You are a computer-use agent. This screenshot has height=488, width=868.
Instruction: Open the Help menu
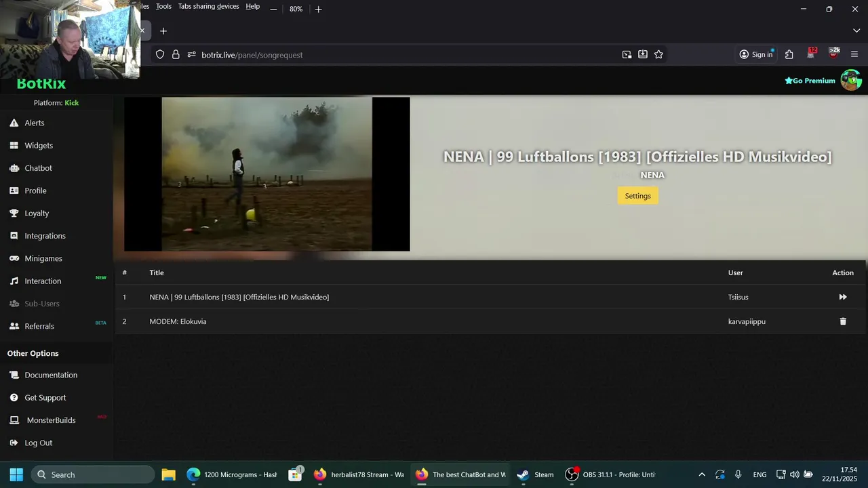coord(252,6)
